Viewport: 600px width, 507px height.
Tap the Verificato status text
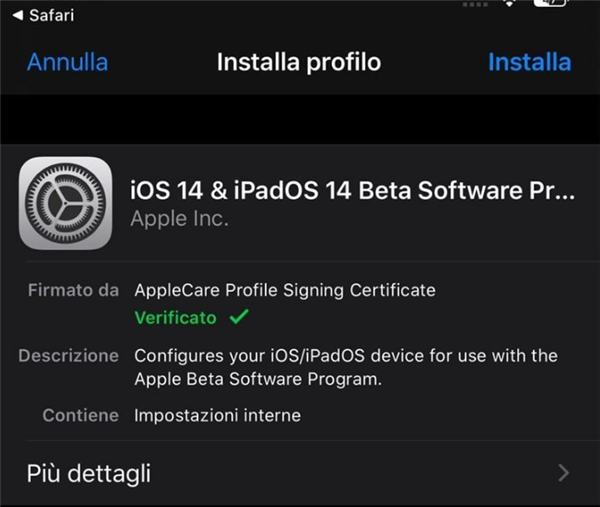(x=175, y=318)
